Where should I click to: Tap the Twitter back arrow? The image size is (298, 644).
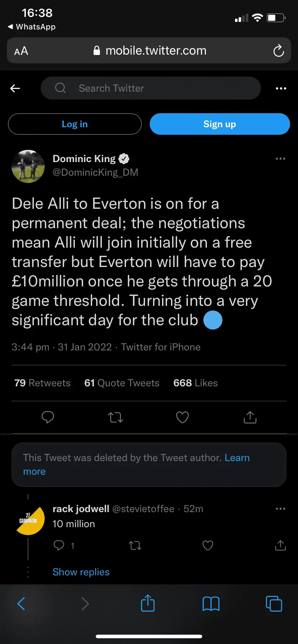pyautogui.click(x=15, y=88)
